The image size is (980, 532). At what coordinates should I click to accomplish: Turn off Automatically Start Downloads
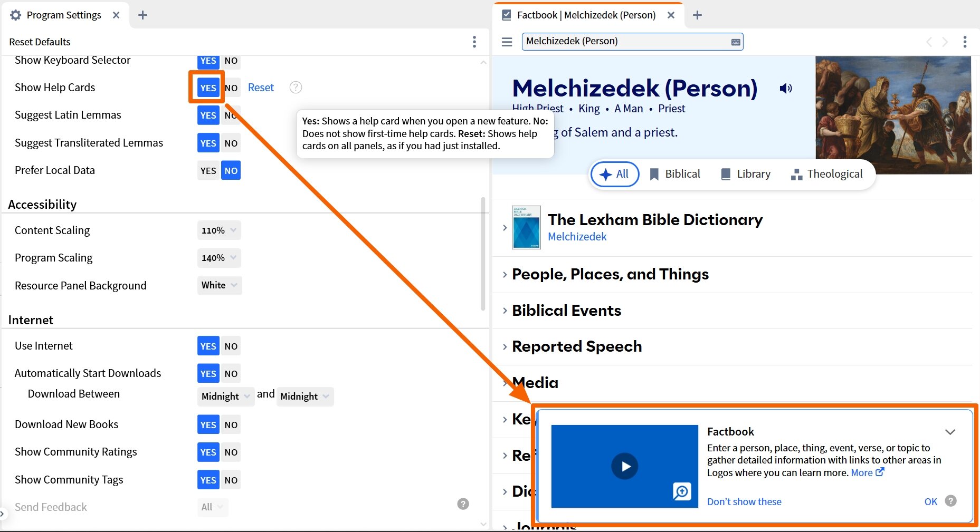point(231,373)
